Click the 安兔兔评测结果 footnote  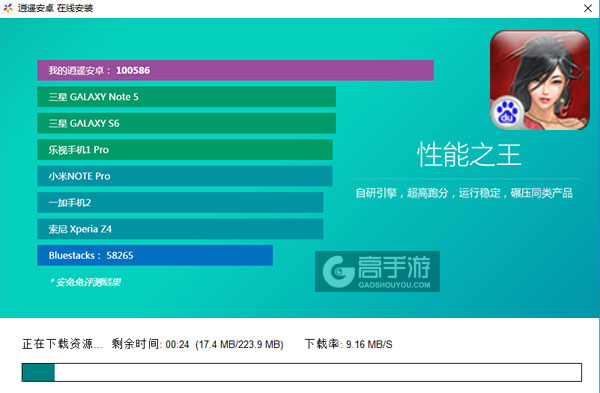point(85,282)
